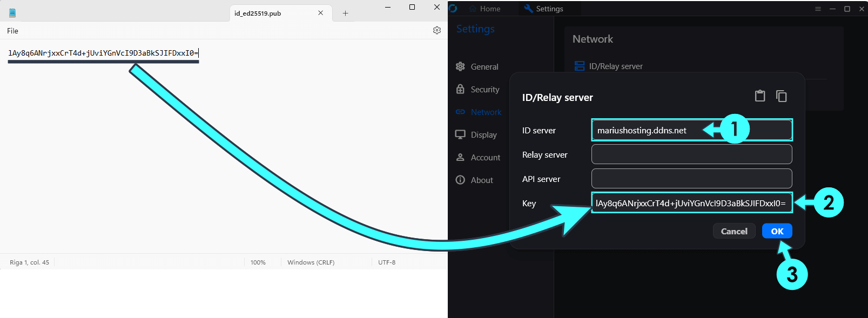
Task: Open RustDesk hamburger menu icon
Action: 818,9
